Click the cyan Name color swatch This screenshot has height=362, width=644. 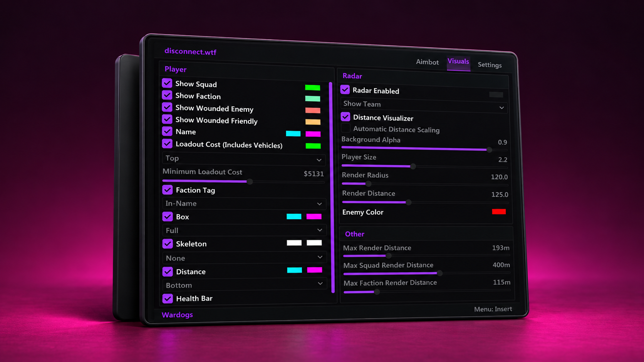(x=293, y=133)
